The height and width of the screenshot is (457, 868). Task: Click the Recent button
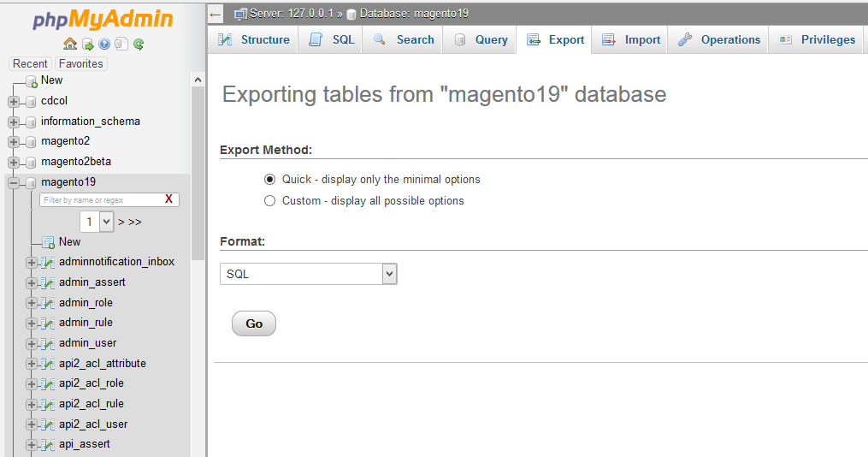click(30, 63)
